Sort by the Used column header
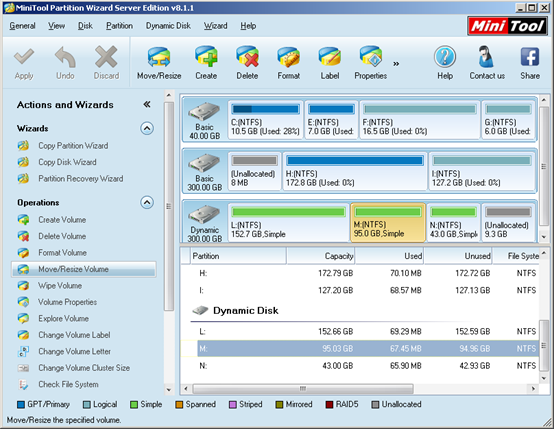The width and height of the screenshot is (554, 429). pyautogui.click(x=389, y=256)
